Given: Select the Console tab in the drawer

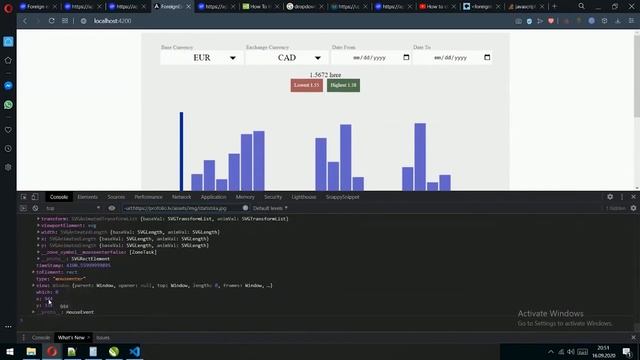Looking at the screenshot, I should (x=41, y=338).
